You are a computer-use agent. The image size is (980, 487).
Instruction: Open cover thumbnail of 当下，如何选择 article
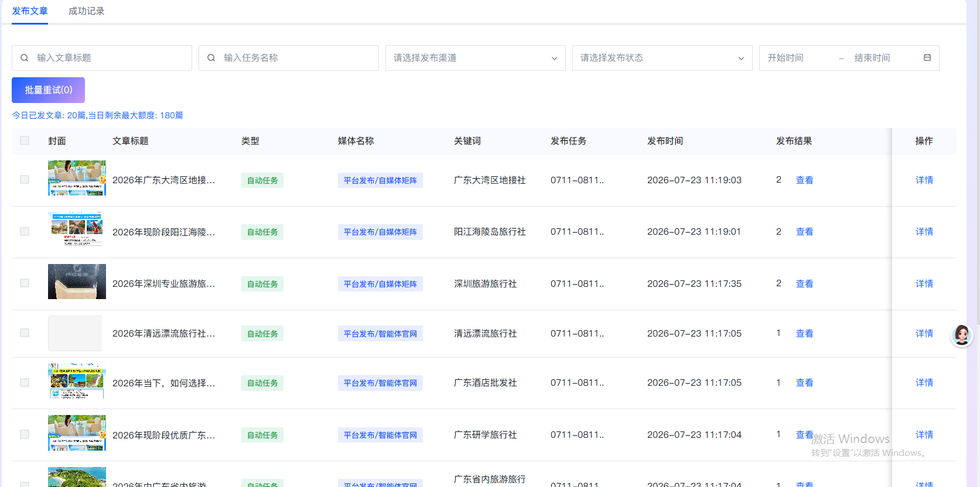77,381
